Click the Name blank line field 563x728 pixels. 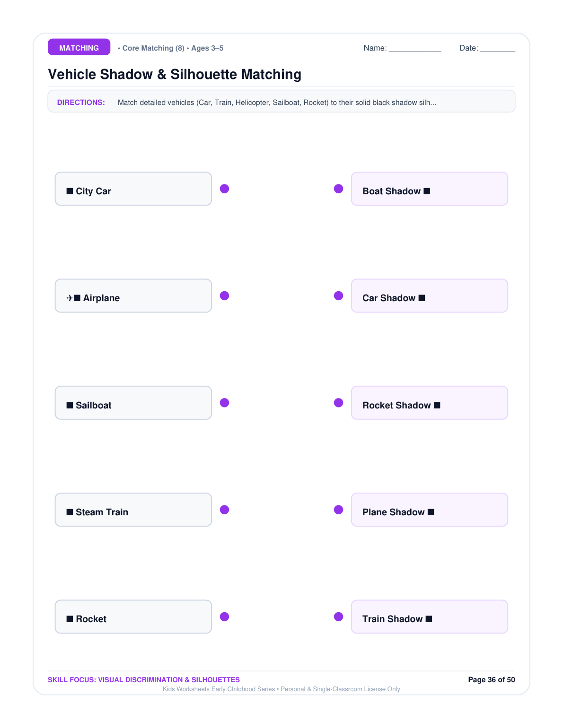[415, 49]
